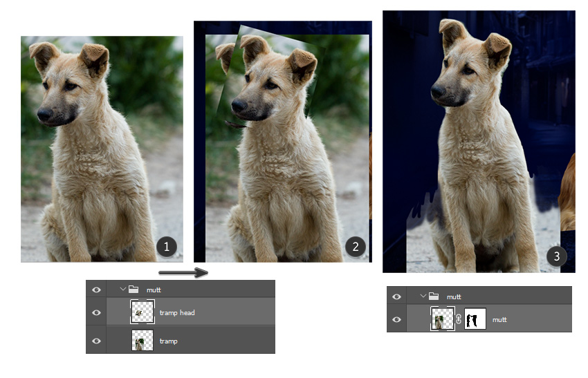
Task: Click the masked 'mutt' layer name
Action: 499,320
